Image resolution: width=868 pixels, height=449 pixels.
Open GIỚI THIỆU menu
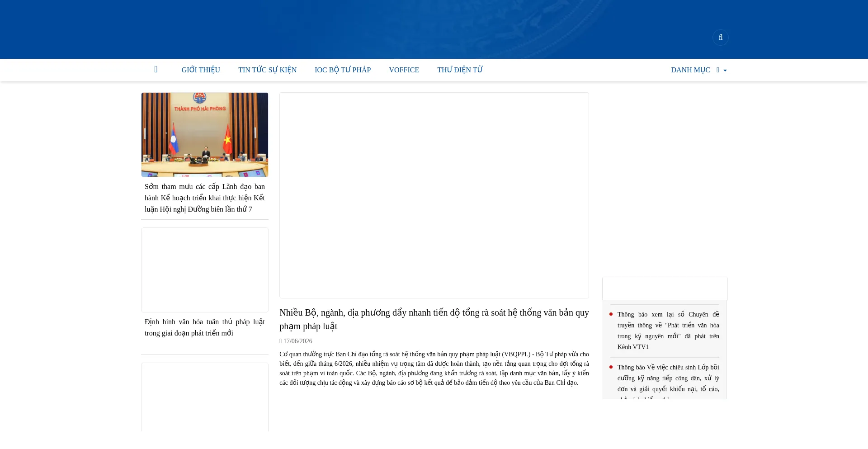(x=201, y=70)
